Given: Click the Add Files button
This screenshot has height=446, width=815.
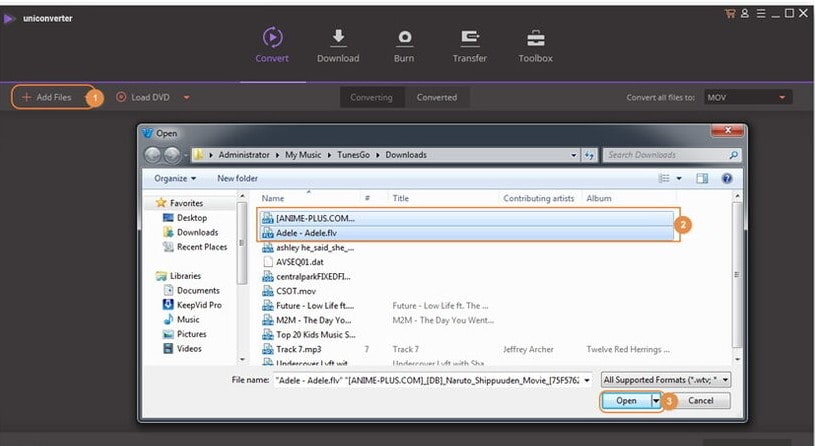Looking at the screenshot, I should click(x=53, y=97).
